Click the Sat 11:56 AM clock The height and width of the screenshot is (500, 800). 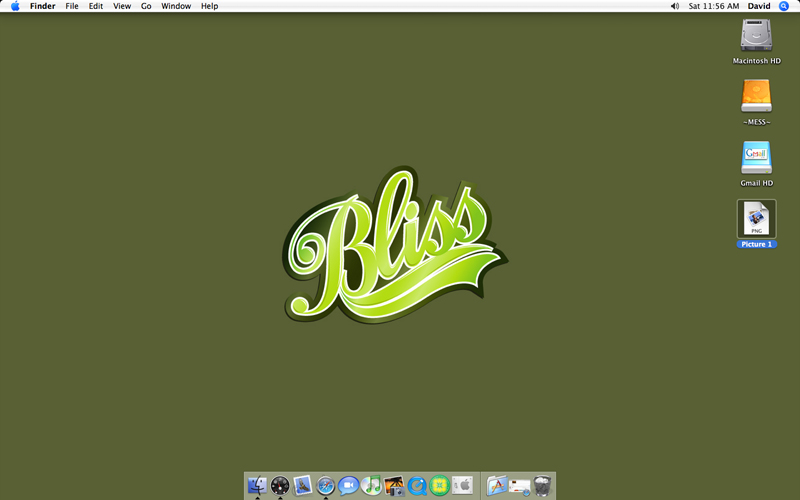pyautogui.click(x=714, y=6)
